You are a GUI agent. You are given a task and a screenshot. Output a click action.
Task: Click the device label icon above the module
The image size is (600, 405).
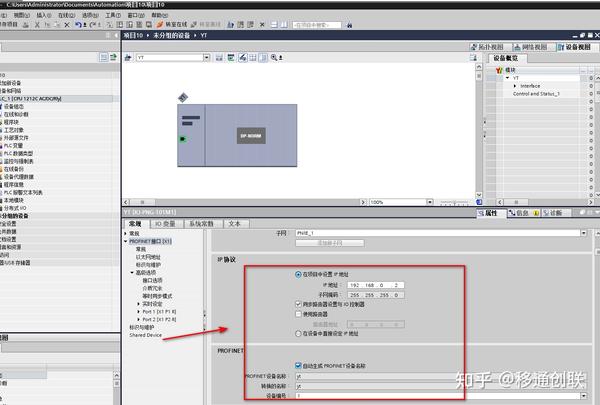tap(183, 98)
